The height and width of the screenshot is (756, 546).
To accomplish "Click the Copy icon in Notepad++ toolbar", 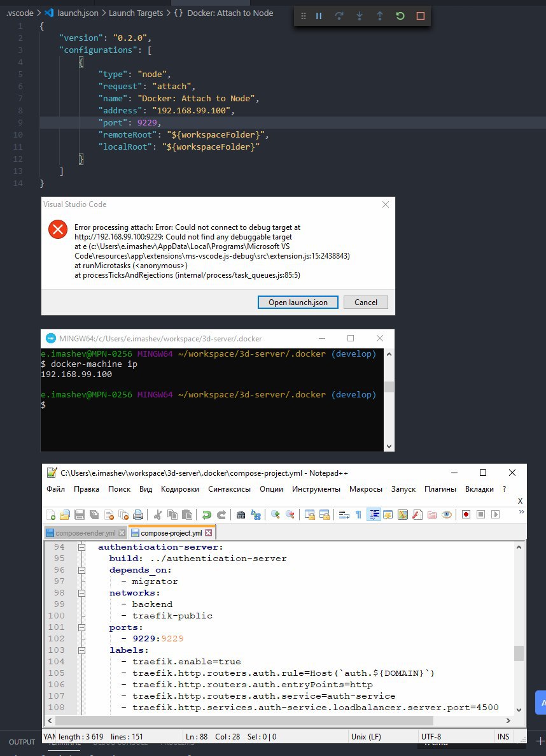I will (x=172, y=515).
